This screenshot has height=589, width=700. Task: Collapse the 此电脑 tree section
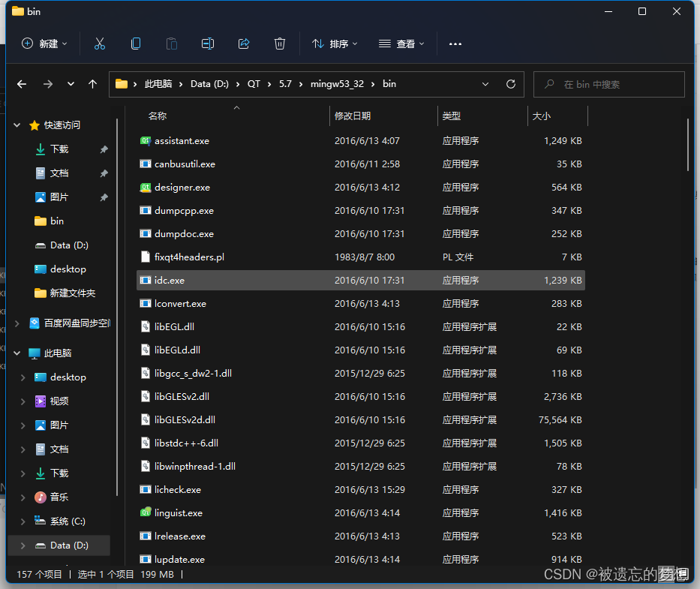pos(17,353)
